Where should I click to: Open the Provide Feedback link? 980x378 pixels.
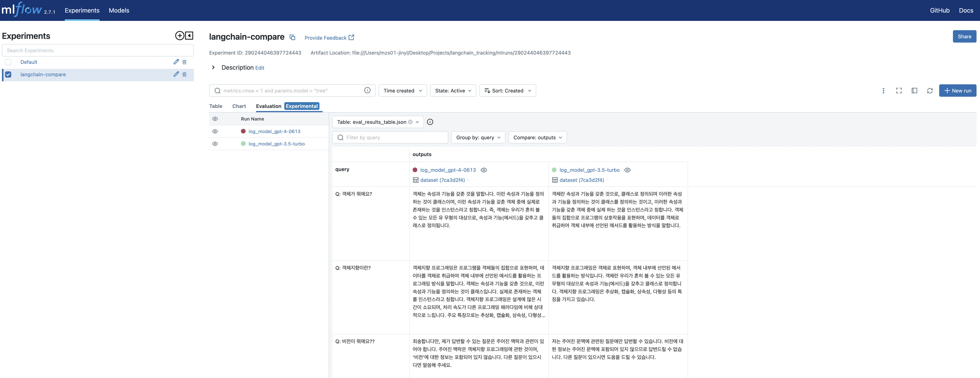point(329,38)
